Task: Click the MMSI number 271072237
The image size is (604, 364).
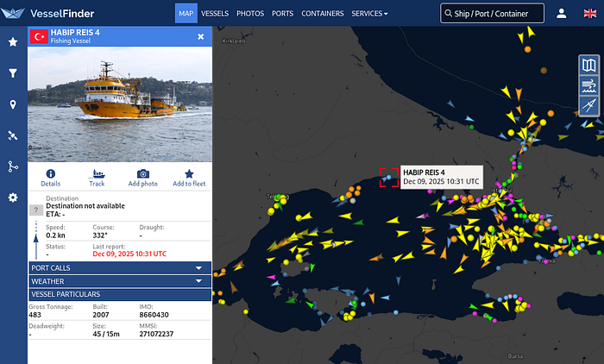Action: click(156, 334)
